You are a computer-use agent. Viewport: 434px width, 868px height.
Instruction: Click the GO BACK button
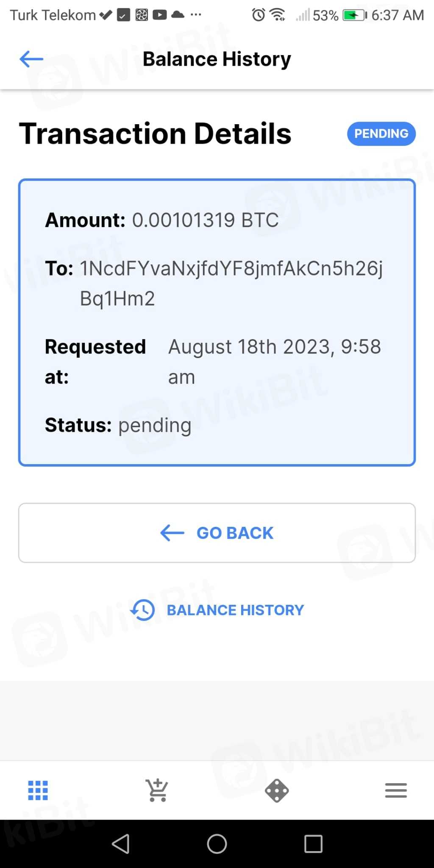(217, 533)
